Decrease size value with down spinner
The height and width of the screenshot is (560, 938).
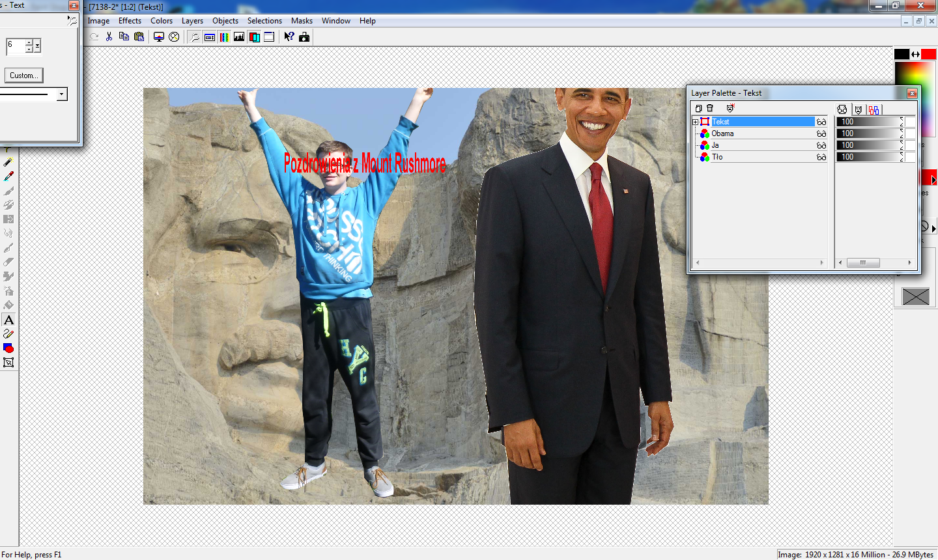[x=29, y=49]
